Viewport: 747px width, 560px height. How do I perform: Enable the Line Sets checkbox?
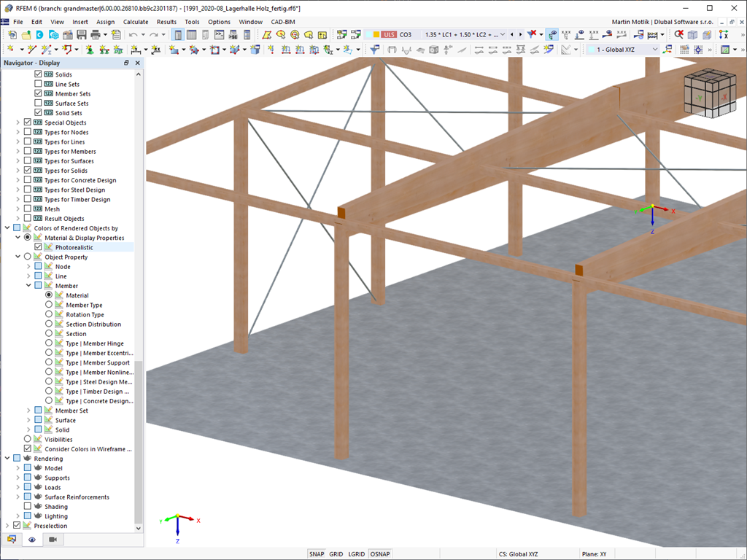point(39,85)
